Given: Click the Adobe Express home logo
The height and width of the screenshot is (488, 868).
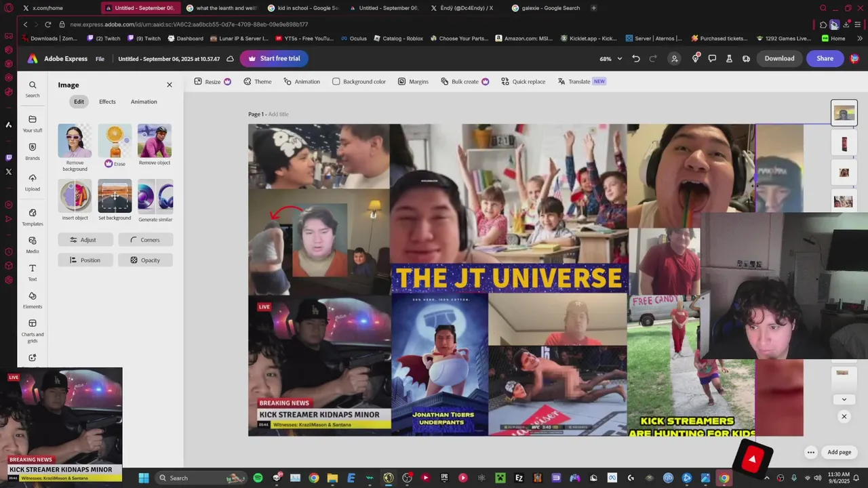Looking at the screenshot, I should click(x=33, y=58).
